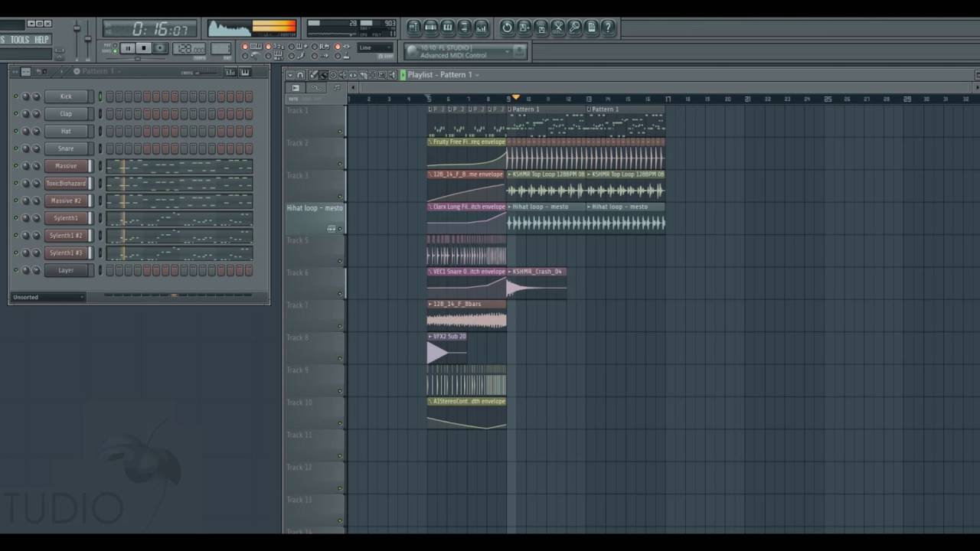Select the KSHMR_Crash_04 clip in Playlist

[537, 283]
